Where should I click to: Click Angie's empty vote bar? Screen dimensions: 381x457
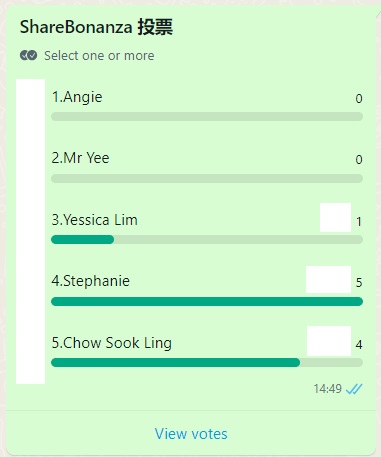(x=207, y=117)
